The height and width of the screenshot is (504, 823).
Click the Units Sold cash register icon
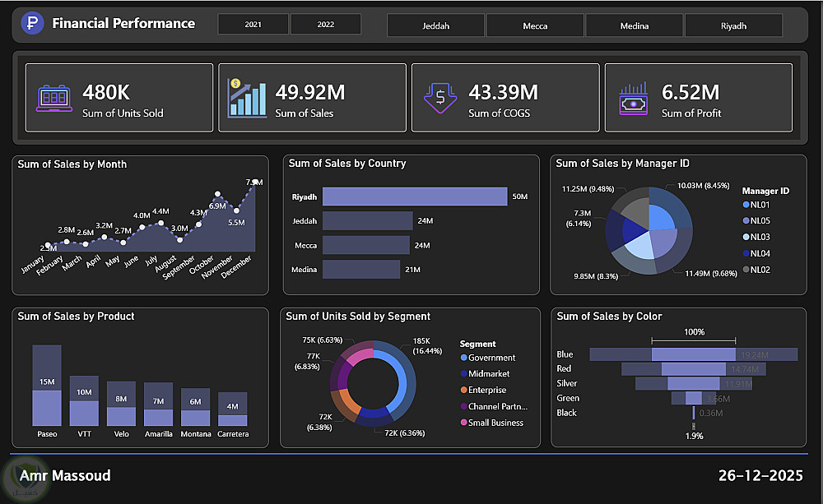pyautogui.click(x=54, y=98)
